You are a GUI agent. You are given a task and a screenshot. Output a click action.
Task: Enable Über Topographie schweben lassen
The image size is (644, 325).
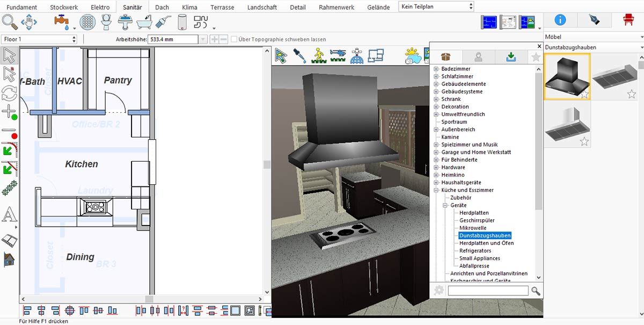[235, 39]
